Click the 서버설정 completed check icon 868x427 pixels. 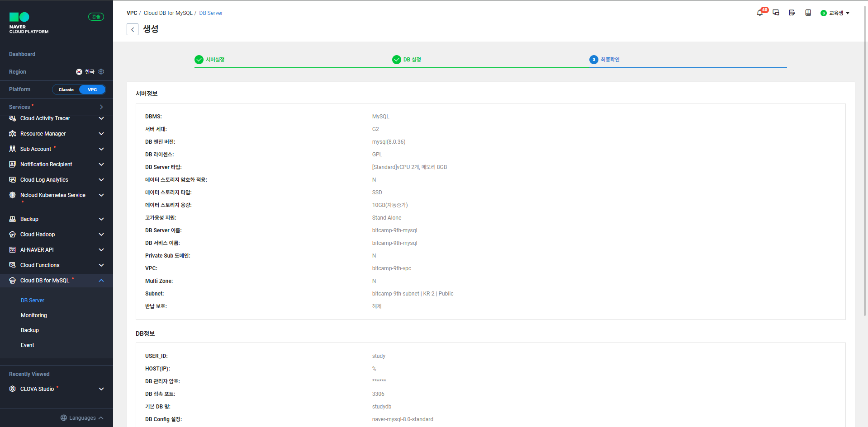coord(199,60)
